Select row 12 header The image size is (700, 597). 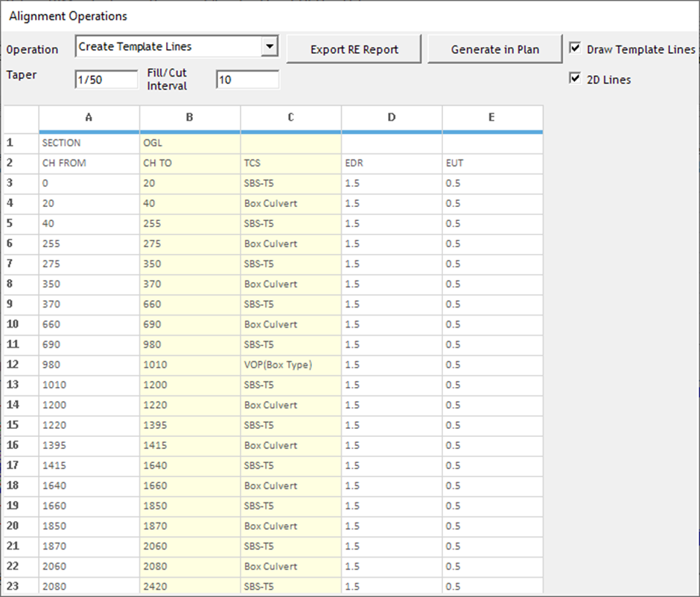[21, 365]
